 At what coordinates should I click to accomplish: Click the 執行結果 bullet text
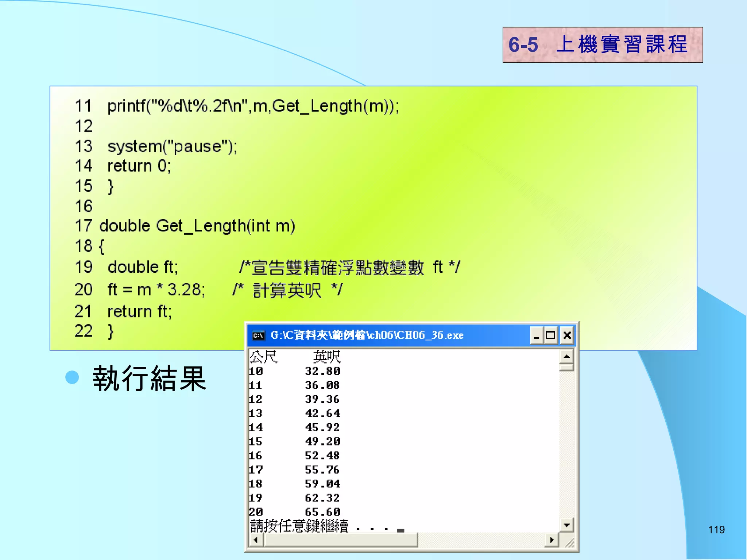150,379
